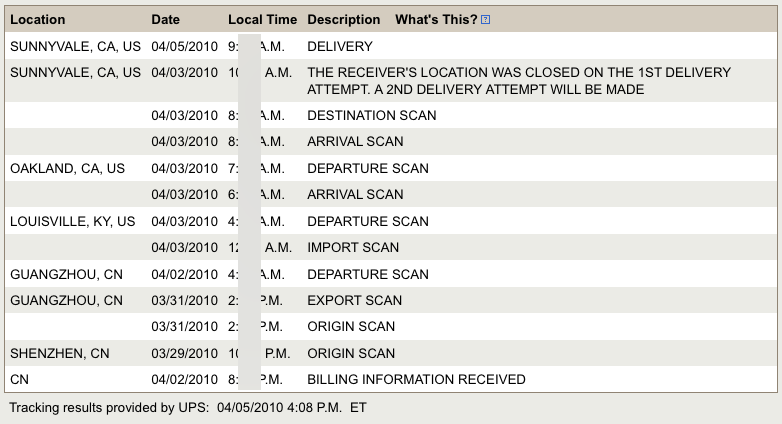
Task: Click the Description column header
Action: 344,19
